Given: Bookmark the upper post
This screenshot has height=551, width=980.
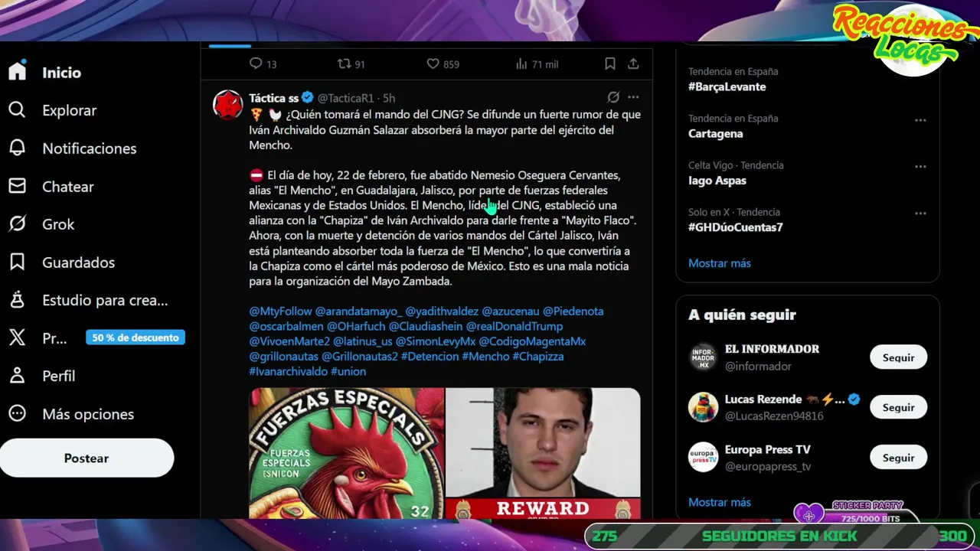Looking at the screenshot, I should coord(610,64).
